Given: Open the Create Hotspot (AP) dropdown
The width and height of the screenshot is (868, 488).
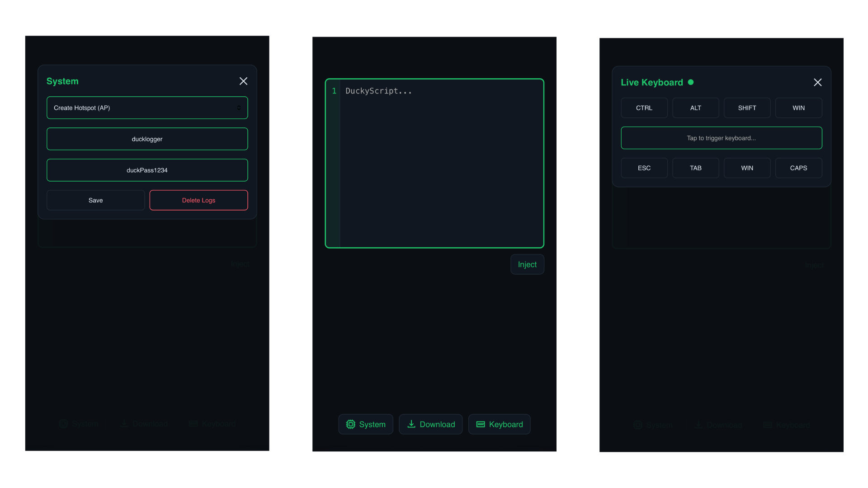Looking at the screenshot, I should point(147,108).
